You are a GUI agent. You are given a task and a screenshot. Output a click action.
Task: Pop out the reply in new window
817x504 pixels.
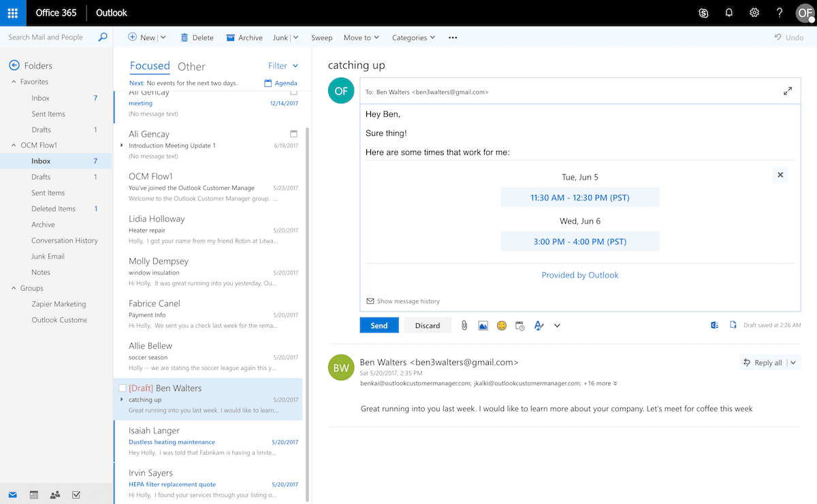(788, 91)
